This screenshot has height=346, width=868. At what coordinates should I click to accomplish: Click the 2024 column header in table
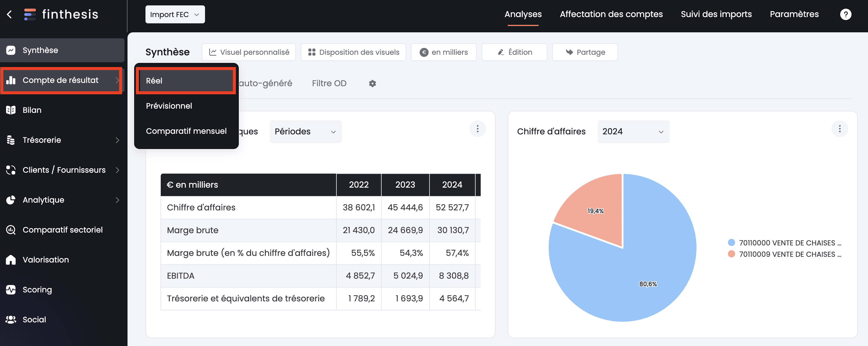[452, 185]
